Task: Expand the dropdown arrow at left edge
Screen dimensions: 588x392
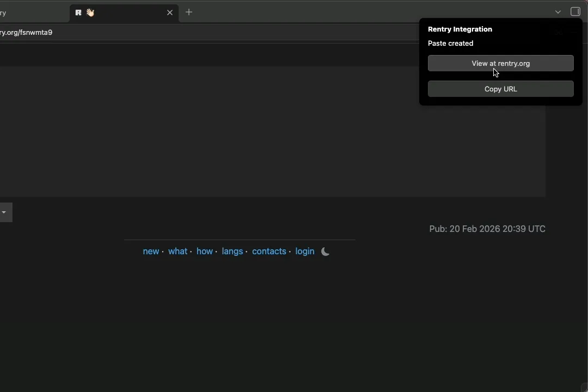Action: coord(4,212)
